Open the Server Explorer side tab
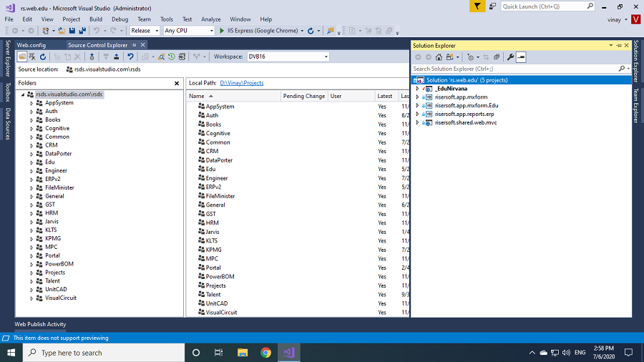Screen dimensions: 644x362 pyautogui.click(x=7, y=58)
